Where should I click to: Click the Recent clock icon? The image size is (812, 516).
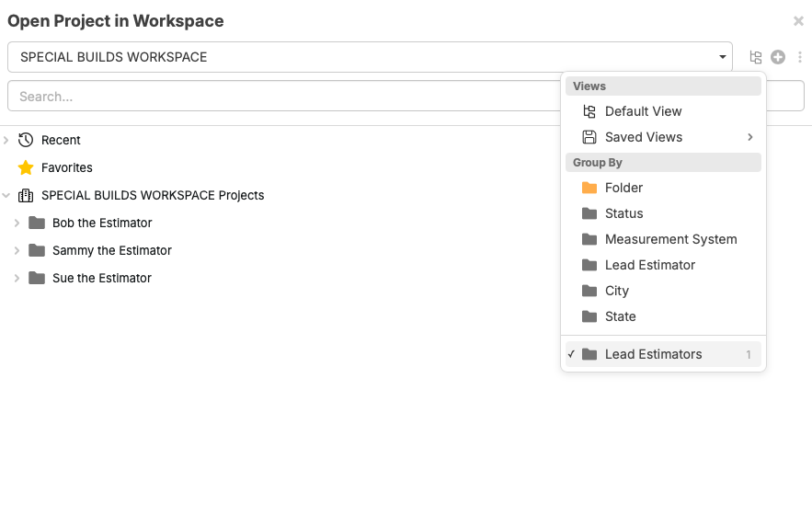click(26, 140)
